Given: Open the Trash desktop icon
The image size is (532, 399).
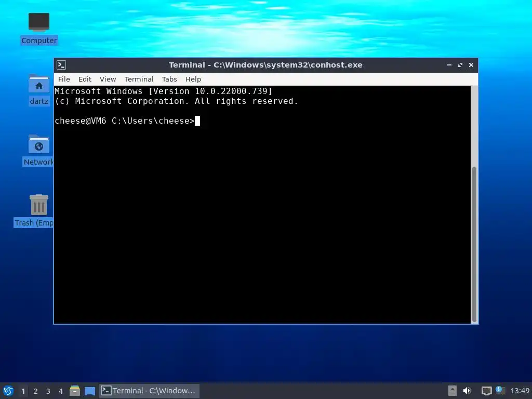Looking at the screenshot, I should 34,211.
